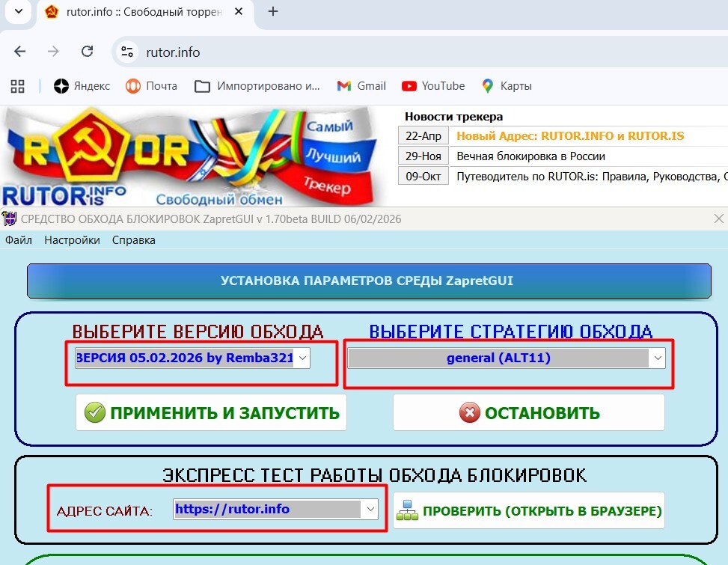Image resolution: width=728 pixels, height=565 pixels.
Task: Open the Файл menu
Action: tap(19, 240)
